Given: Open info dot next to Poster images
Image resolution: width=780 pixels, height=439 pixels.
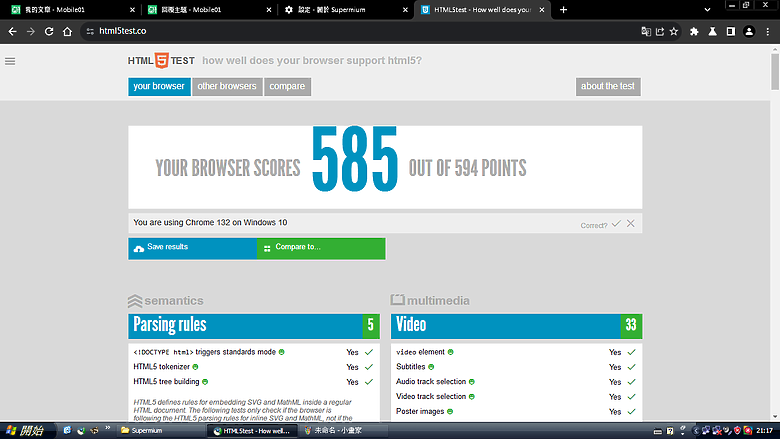Looking at the screenshot, I should tap(450, 412).
